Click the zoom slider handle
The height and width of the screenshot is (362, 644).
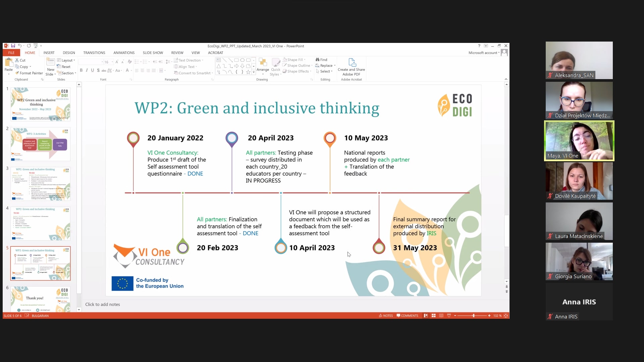[x=474, y=316]
